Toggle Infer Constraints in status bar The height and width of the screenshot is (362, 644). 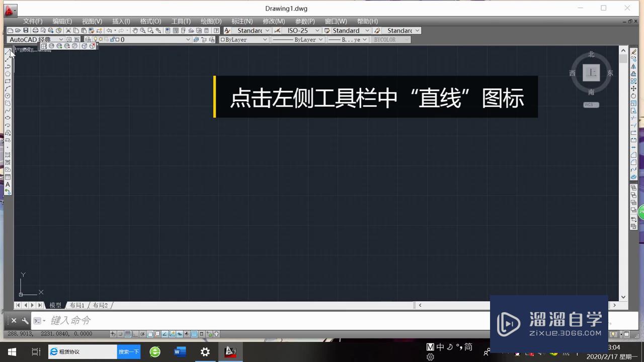click(113, 334)
